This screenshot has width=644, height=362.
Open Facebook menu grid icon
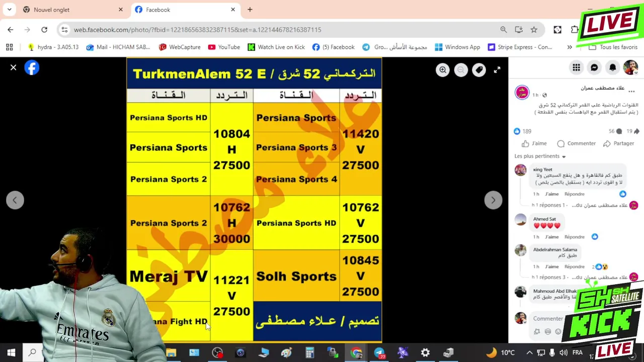tap(576, 67)
